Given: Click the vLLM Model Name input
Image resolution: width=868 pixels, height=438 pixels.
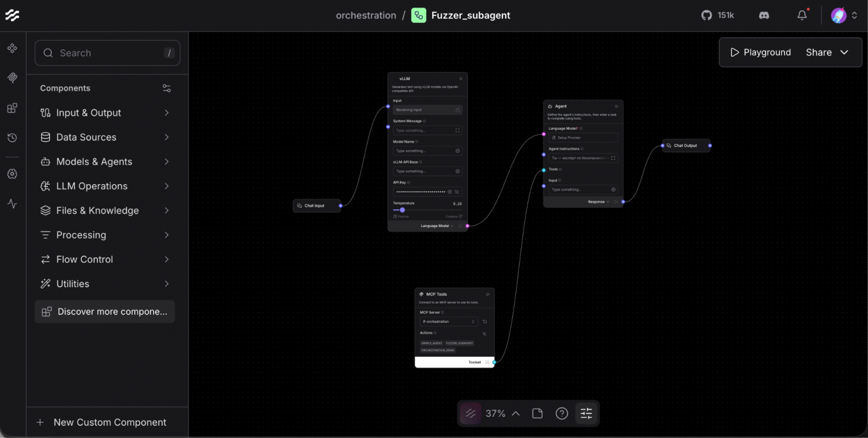Looking at the screenshot, I should pyautogui.click(x=427, y=151).
